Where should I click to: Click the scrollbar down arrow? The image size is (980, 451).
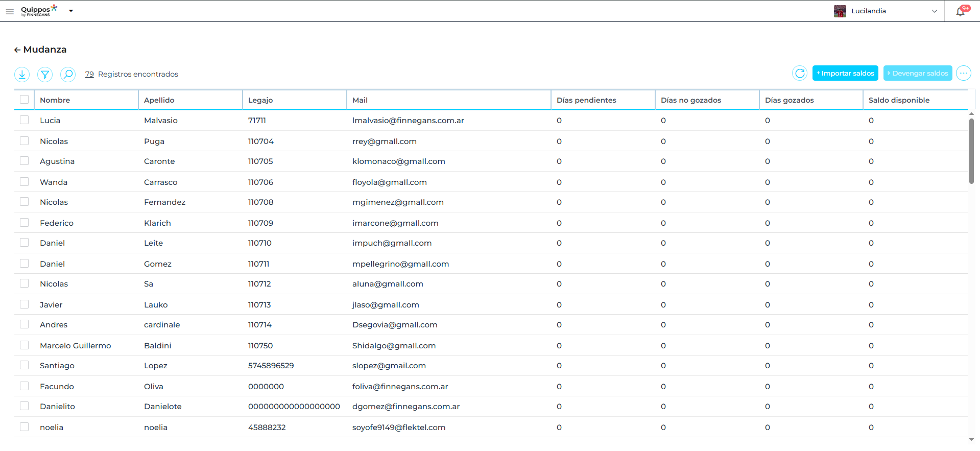coord(971,439)
